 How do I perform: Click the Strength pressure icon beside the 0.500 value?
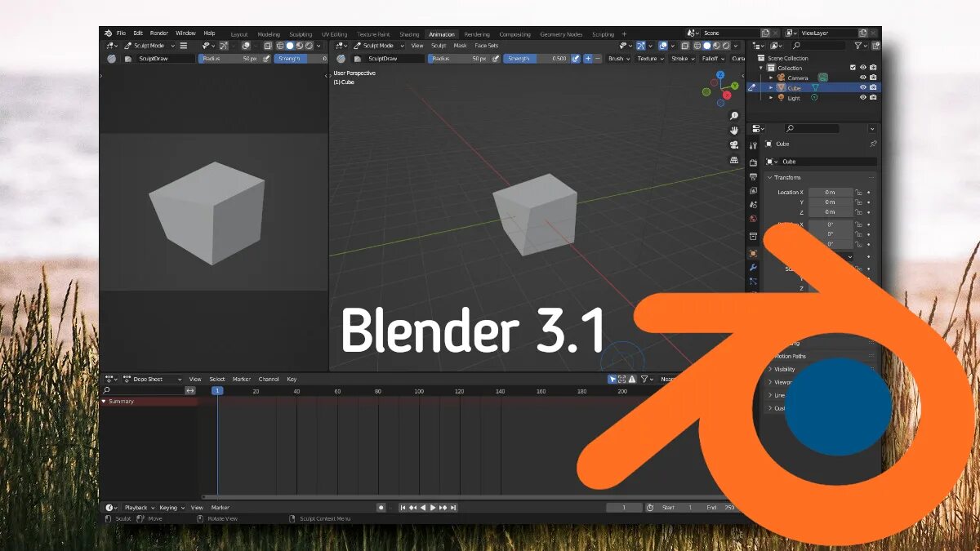[576, 59]
